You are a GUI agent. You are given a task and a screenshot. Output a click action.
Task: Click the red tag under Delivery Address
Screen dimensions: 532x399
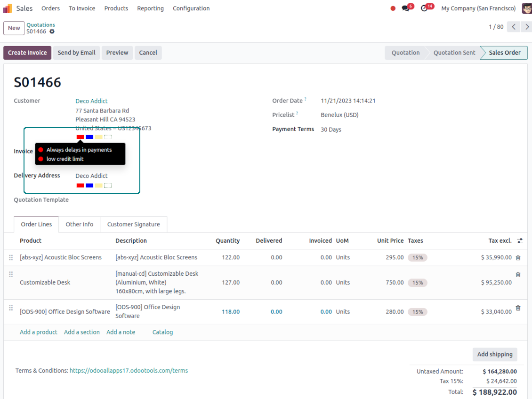click(x=80, y=185)
